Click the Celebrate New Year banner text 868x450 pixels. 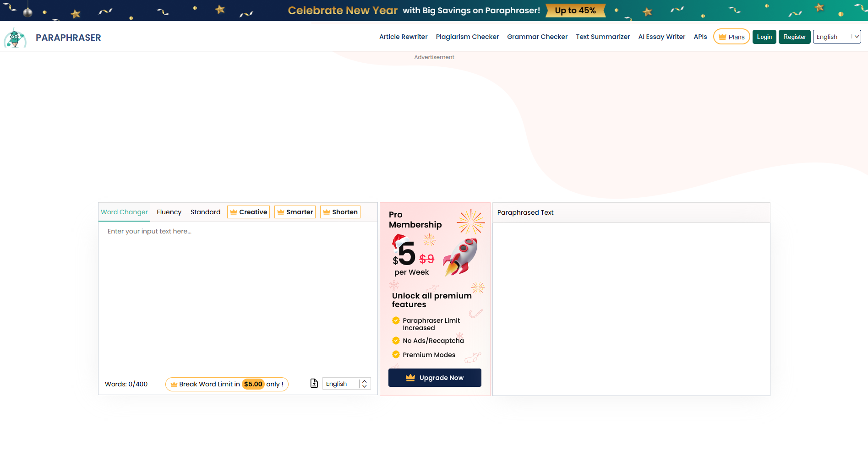pyautogui.click(x=343, y=11)
